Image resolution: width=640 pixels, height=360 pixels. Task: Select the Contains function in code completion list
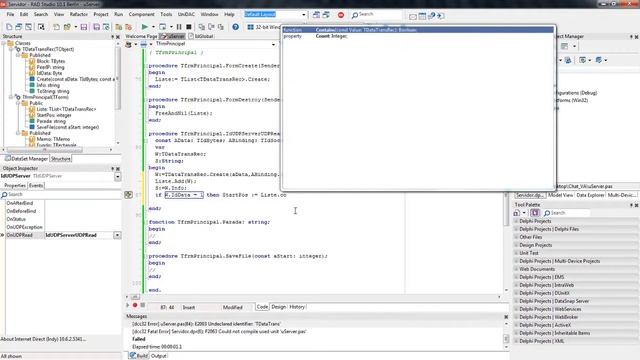click(x=418, y=30)
